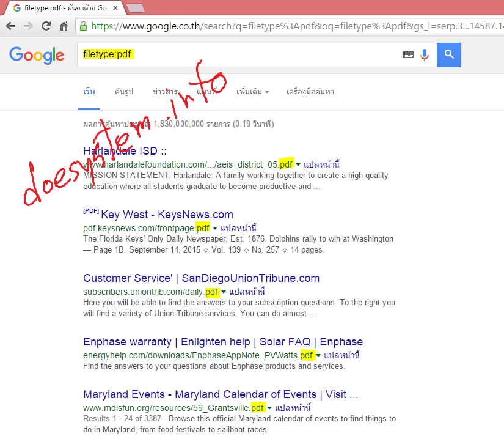Open the Harlandale ISD result
Image resolution: width=504 pixels, height=436 pixels.
125,151
